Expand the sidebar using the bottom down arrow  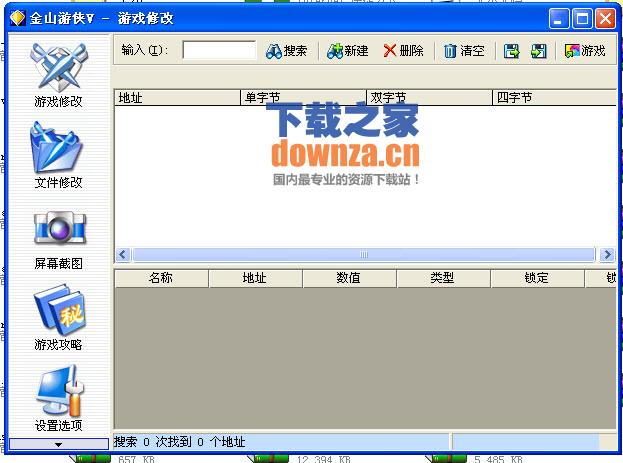click(x=59, y=444)
